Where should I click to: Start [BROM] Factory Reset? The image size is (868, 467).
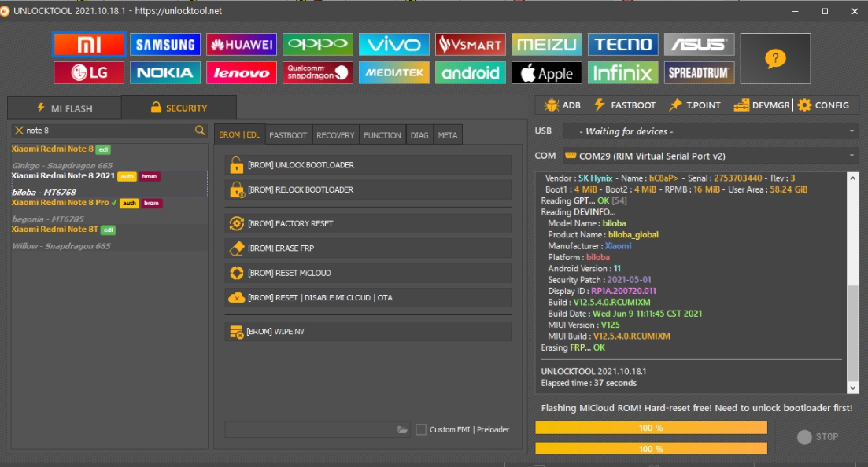(x=368, y=223)
